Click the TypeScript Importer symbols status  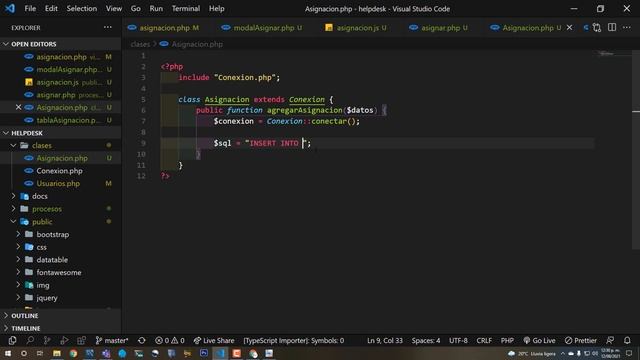(293, 340)
